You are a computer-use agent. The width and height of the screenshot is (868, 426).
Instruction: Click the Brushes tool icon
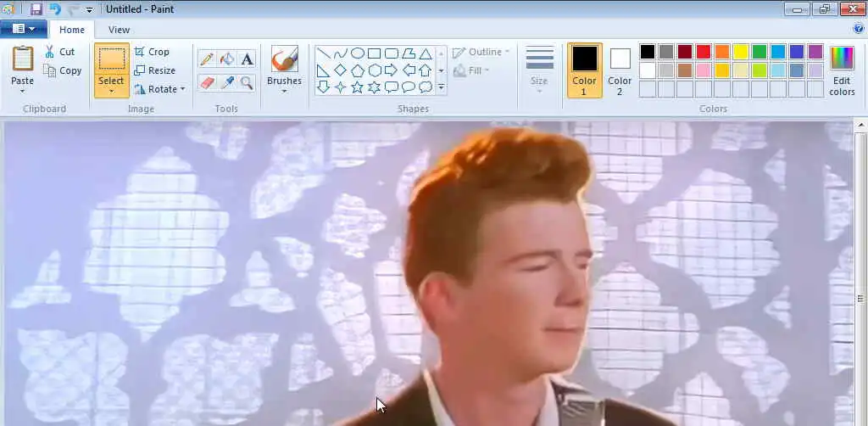point(285,59)
